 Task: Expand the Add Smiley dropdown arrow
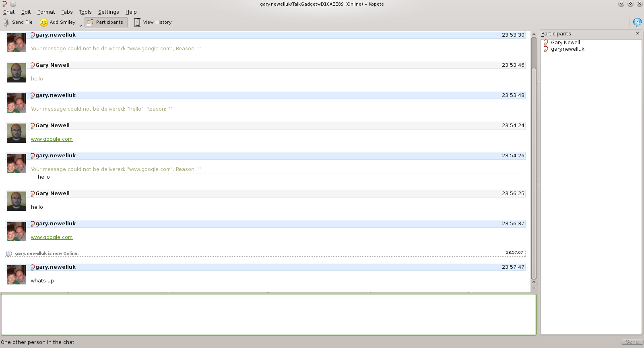80,25
